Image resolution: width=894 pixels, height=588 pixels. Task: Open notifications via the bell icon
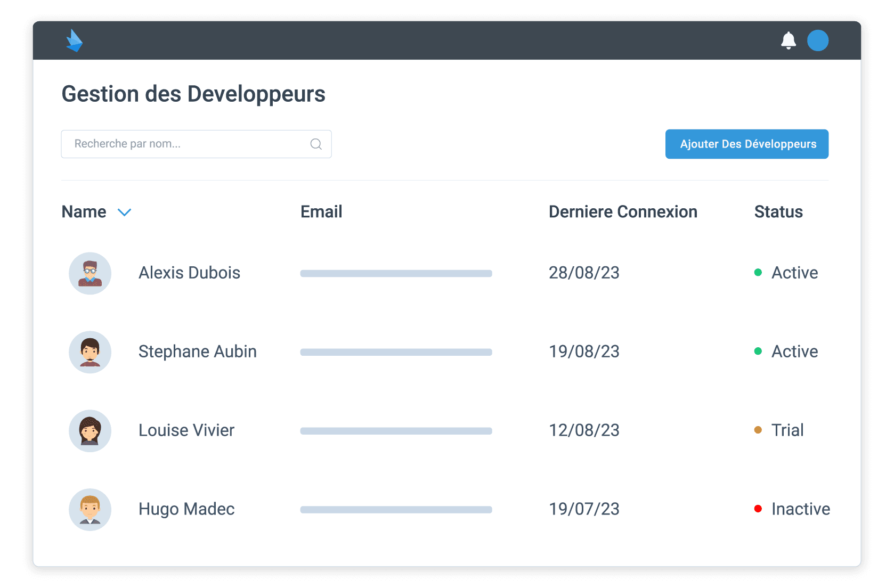click(789, 40)
